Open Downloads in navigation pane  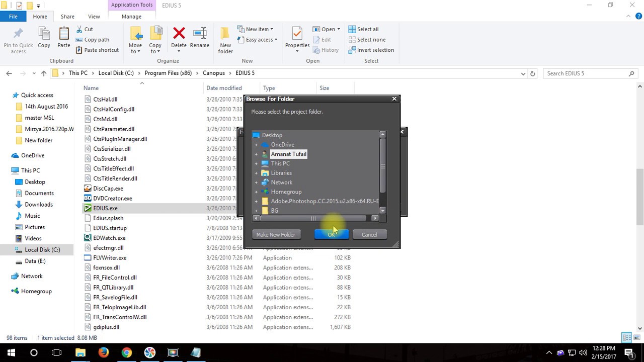point(39,205)
